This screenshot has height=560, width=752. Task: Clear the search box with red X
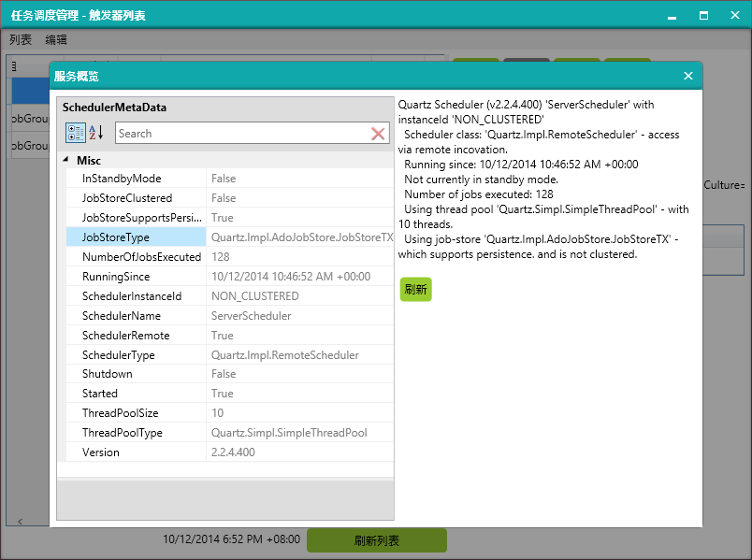(x=378, y=134)
